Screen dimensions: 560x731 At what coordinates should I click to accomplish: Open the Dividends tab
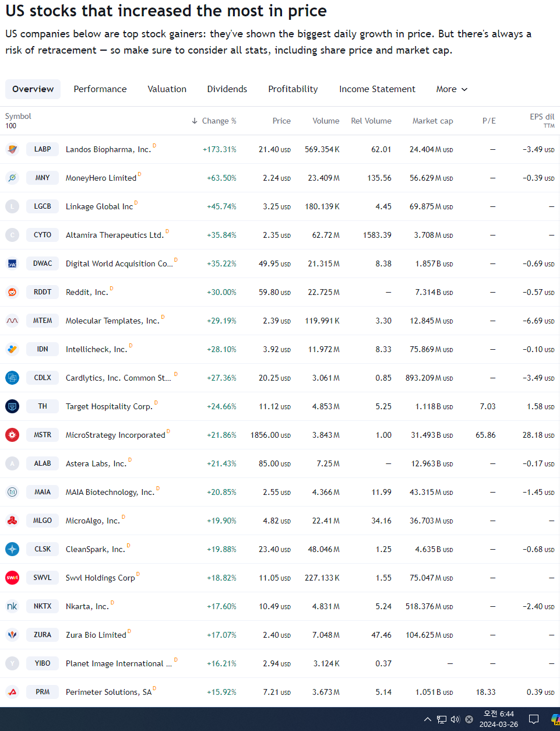pos(227,89)
